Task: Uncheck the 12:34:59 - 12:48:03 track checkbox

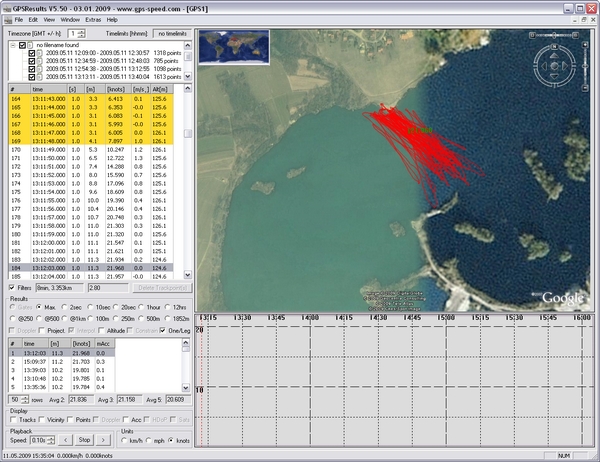Action: click(x=32, y=61)
